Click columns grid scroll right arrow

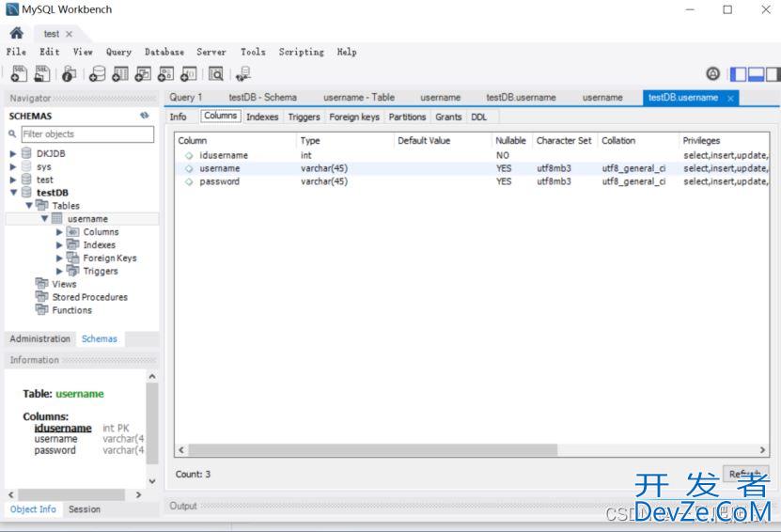coord(762,450)
